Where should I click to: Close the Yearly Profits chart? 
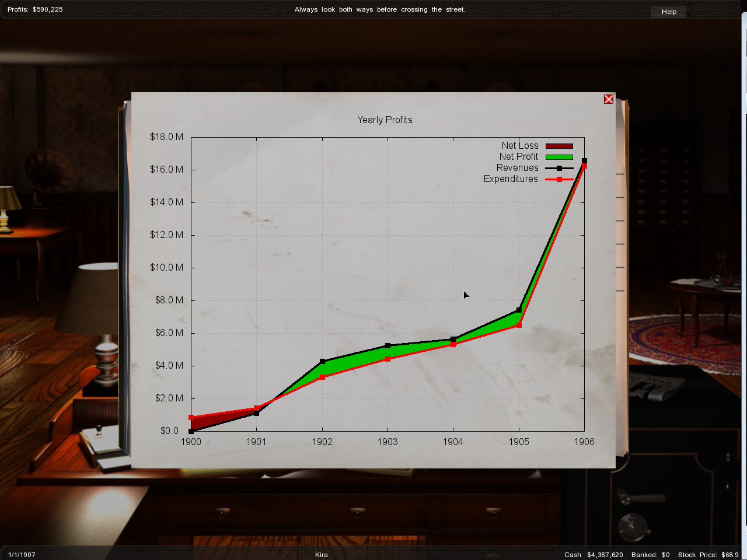pyautogui.click(x=609, y=99)
